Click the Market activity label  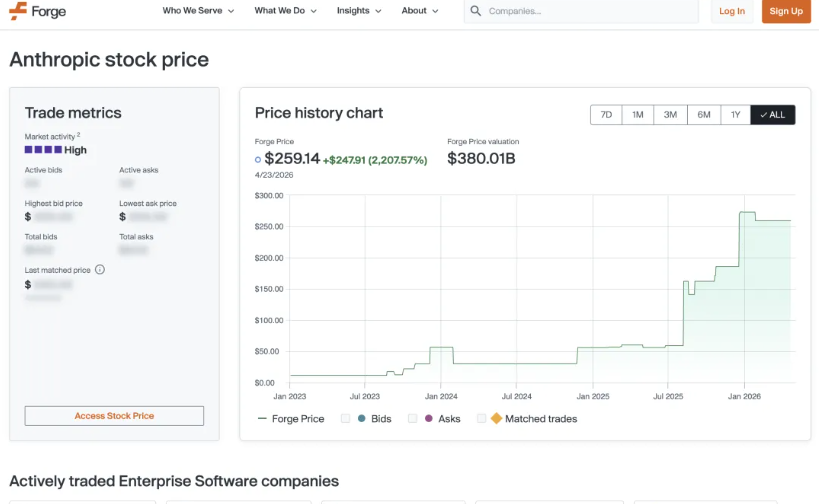point(50,136)
